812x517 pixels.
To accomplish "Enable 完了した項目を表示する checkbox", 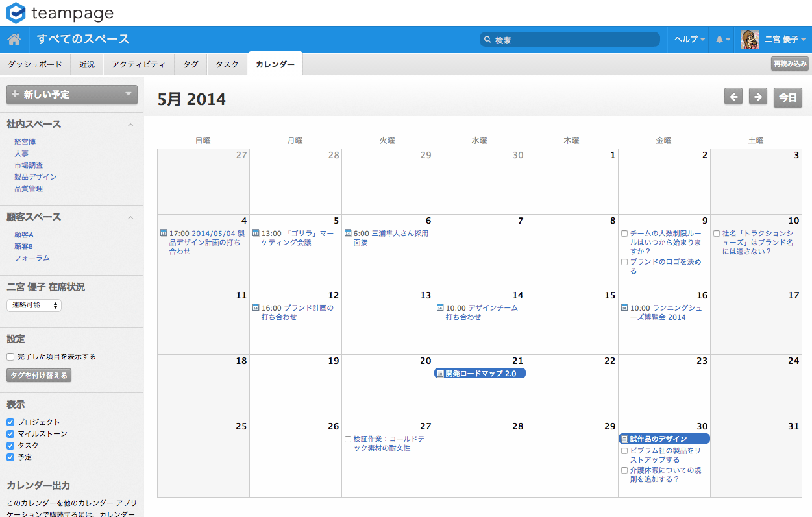I will point(10,357).
